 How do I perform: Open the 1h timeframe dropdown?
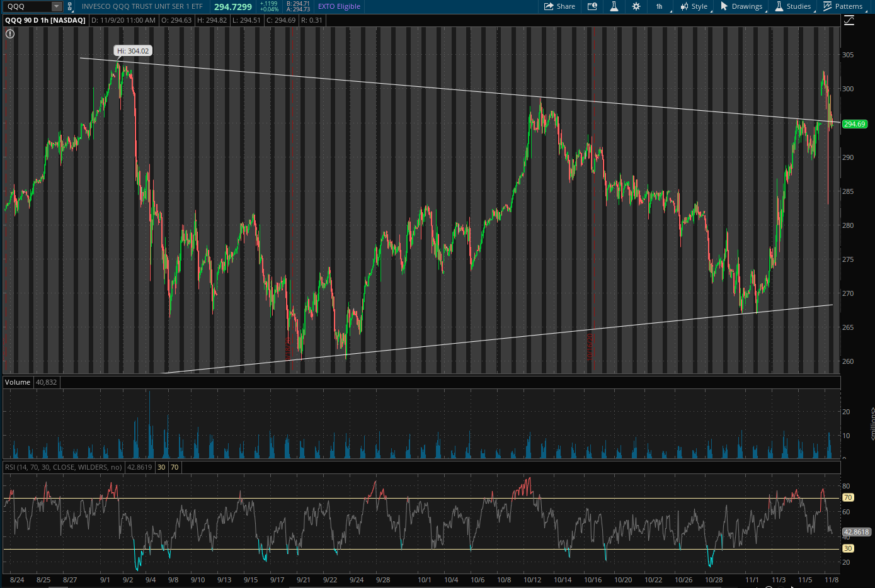pyautogui.click(x=660, y=6)
